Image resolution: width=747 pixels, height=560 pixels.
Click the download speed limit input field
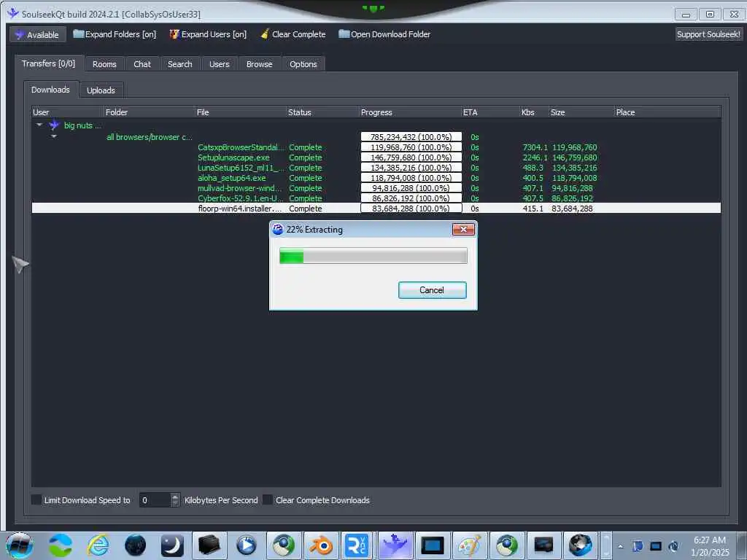click(155, 500)
